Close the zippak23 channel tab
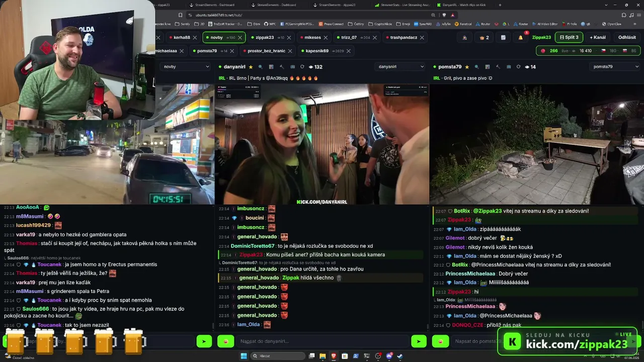The height and width of the screenshot is (362, 644). pyautogui.click(x=289, y=38)
